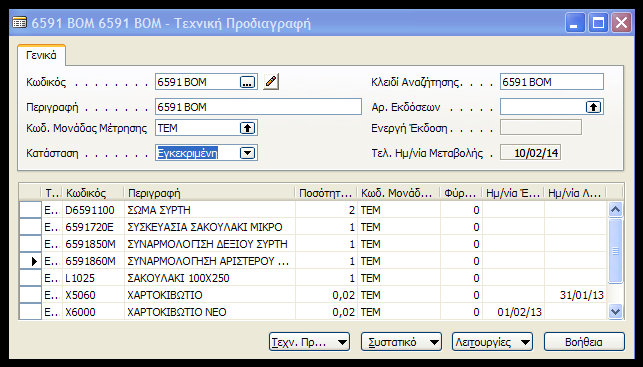This screenshot has height=367, width=643.
Task: Click the table scrollbar up arrow
Action: coord(615,210)
